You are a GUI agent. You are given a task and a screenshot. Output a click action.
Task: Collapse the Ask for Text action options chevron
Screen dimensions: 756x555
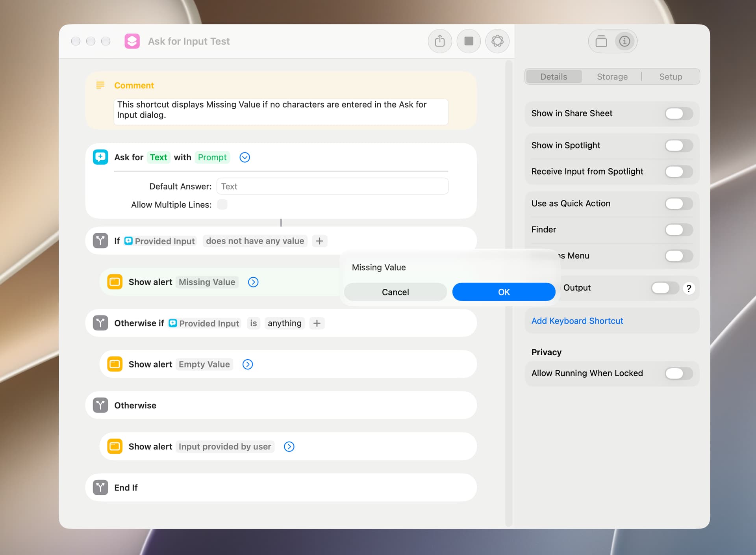[x=245, y=157]
